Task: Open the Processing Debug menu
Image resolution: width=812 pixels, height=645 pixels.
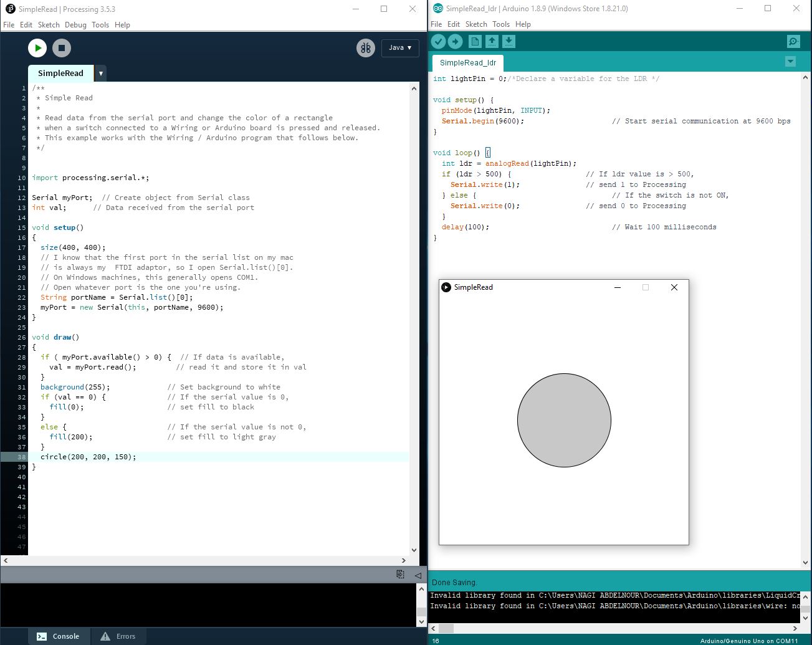Action: pos(75,25)
